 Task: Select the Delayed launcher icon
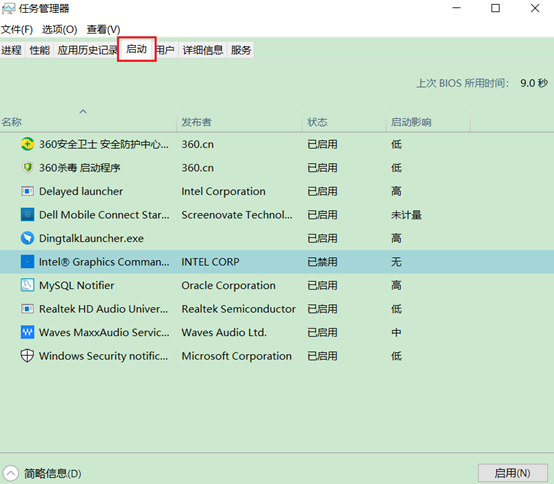pyautogui.click(x=27, y=191)
